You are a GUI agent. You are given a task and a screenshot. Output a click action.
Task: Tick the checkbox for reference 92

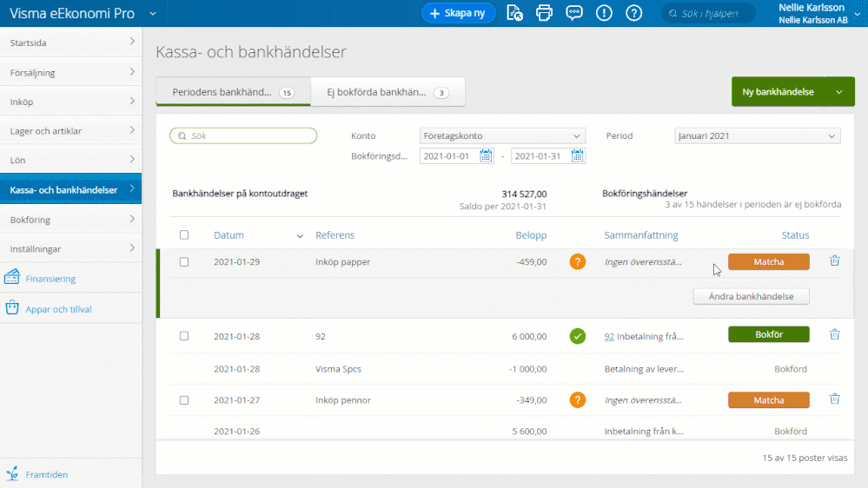click(183, 335)
